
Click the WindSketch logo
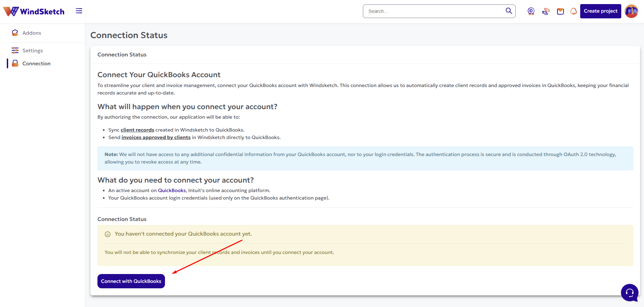pyautogui.click(x=34, y=12)
